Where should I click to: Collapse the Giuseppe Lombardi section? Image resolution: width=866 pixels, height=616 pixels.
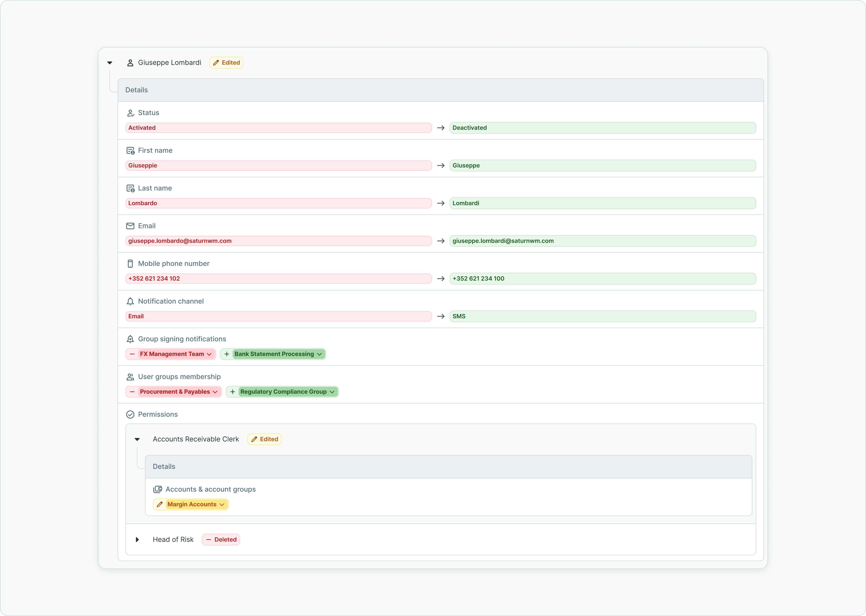pos(110,63)
